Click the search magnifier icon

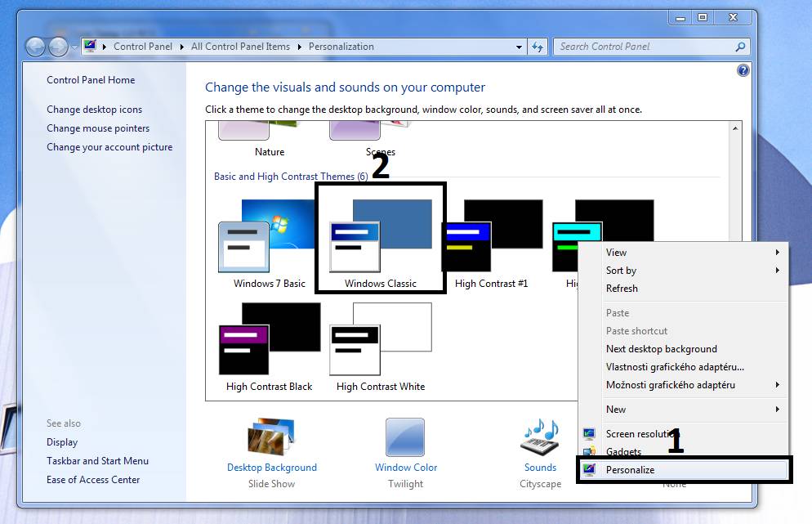(741, 47)
